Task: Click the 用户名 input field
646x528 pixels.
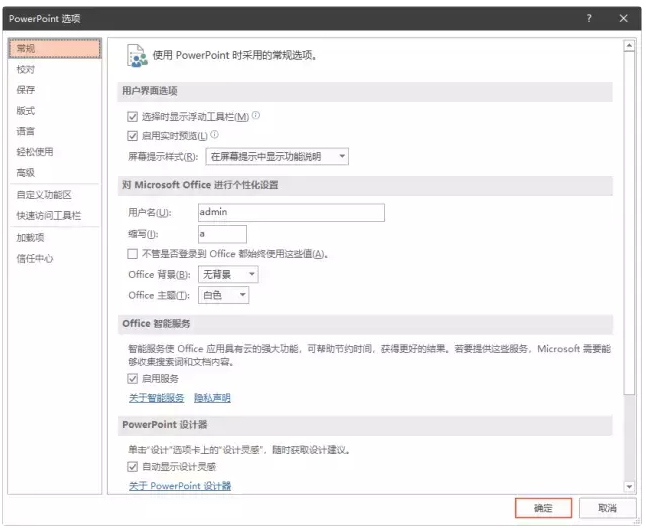Action: tap(291, 213)
